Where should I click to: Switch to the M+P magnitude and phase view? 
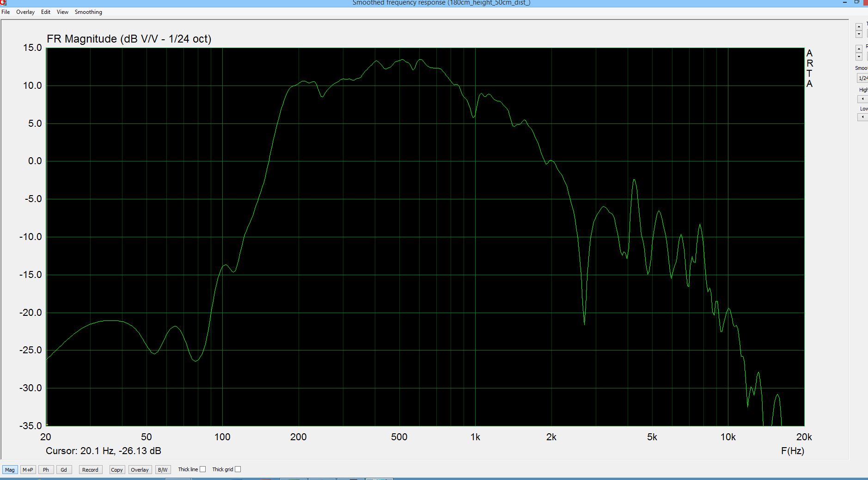point(28,469)
